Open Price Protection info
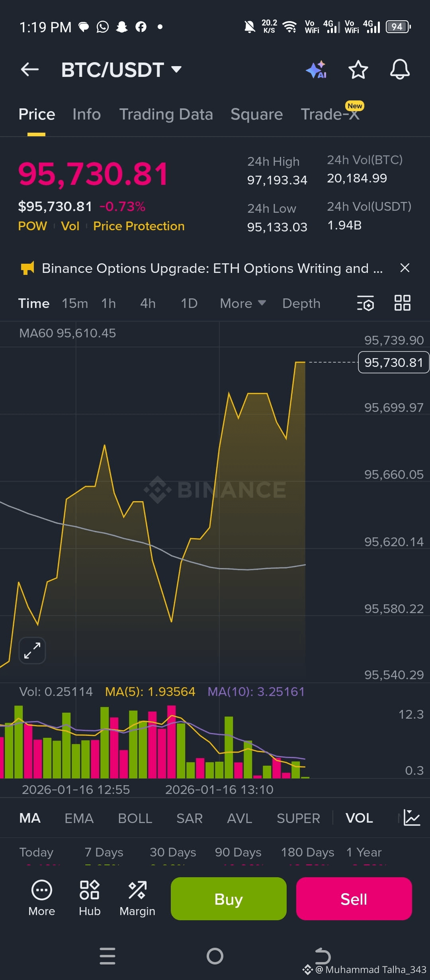Image resolution: width=430 pixels, height=980 pixels. click(139, 226)
